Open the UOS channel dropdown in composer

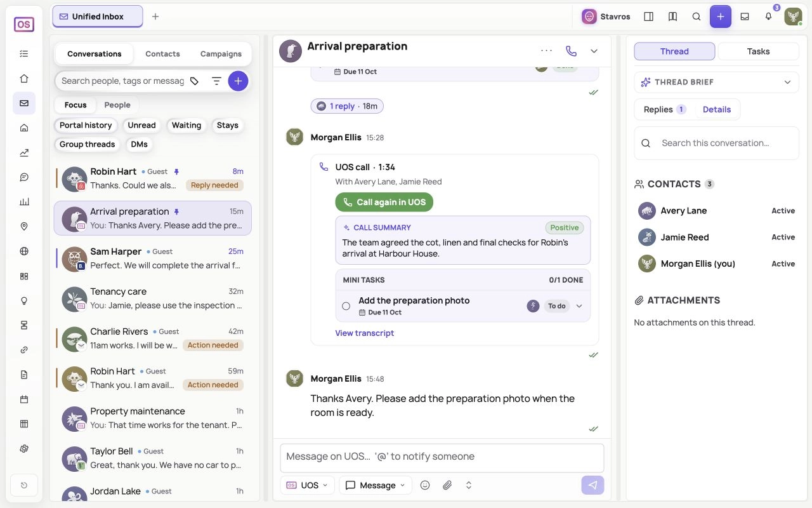click(x=308, y=485)
